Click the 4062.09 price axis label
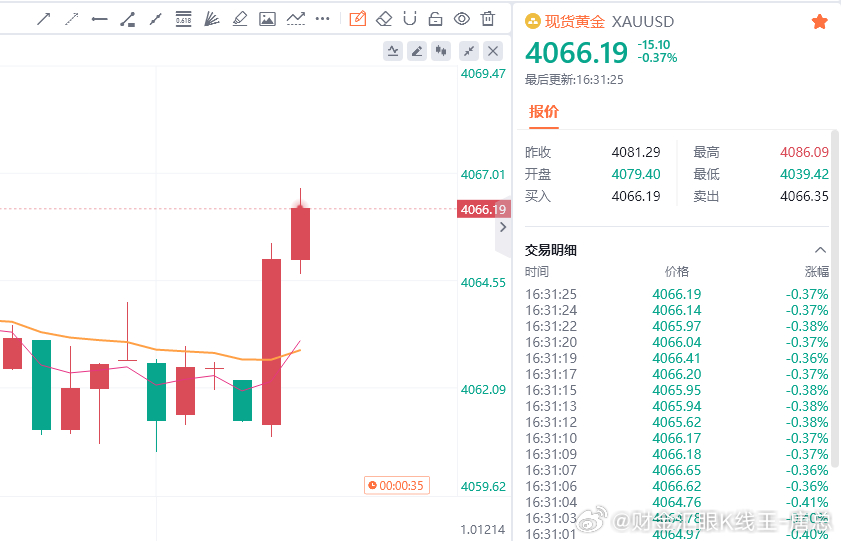The image size is (841, 541). (483, 390)
